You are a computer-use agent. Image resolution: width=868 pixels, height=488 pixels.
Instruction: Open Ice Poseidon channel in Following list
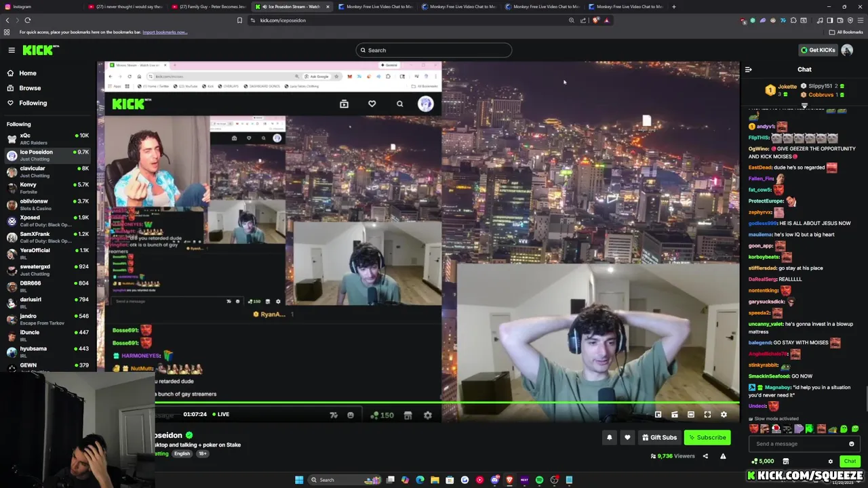(47, 155)
